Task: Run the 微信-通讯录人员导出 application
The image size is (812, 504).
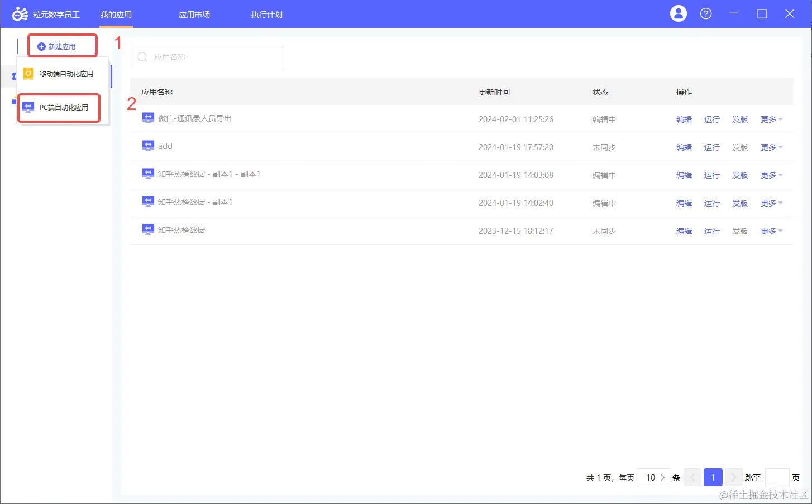Action: tap(712, 119)
